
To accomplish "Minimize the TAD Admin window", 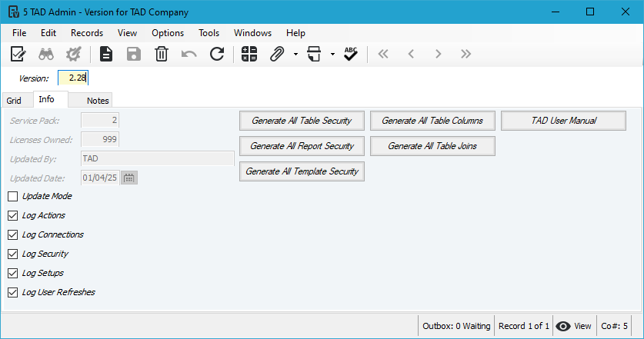I will click(x=556, y=12).
